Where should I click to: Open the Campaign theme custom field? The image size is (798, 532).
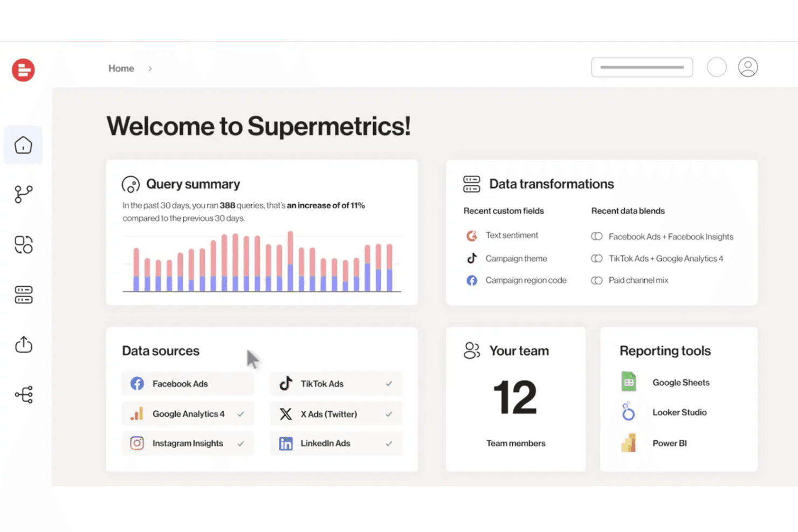[516, 259]
